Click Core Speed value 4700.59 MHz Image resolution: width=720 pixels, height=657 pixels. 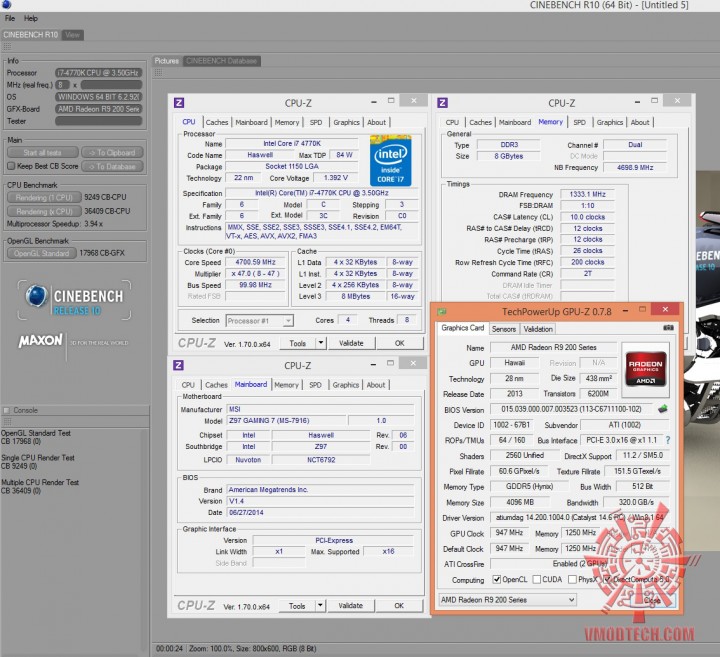pos(255,262)
